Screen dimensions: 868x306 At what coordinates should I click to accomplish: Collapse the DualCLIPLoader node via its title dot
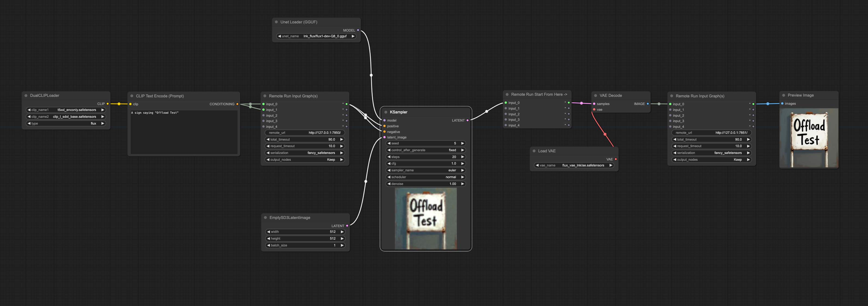tap(26, 95)
